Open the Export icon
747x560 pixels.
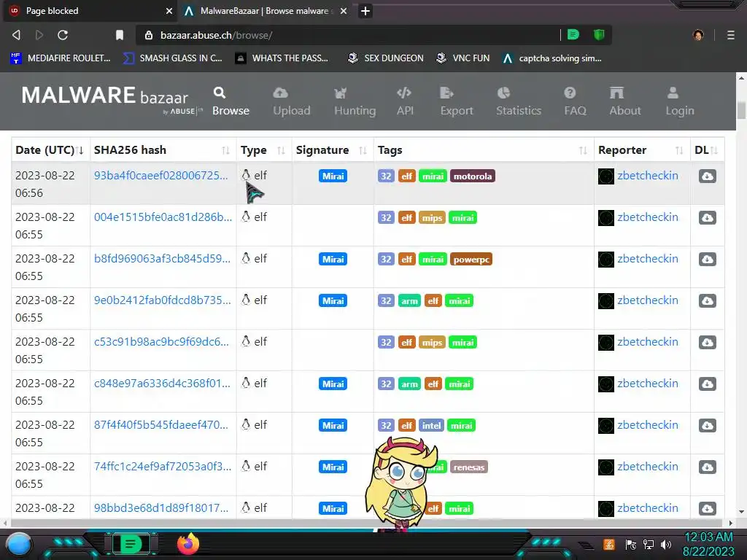point(447,93)
